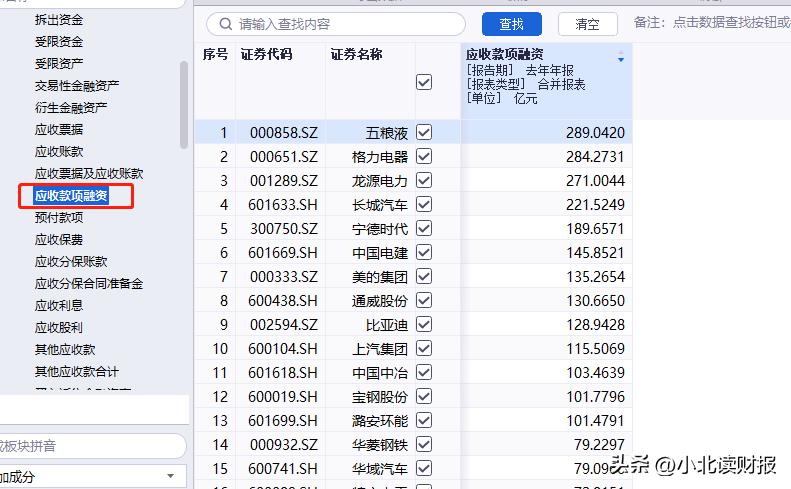Click the 证券名称 column header
Screen dimensions: 791x489
(x=356, y=54)
